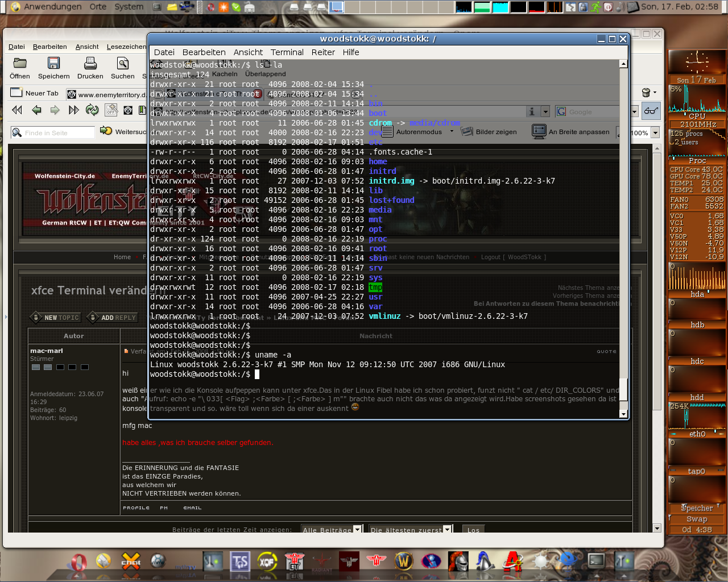This screenshot has width=728, height=582.
Task: Click Autorenmodus button in Opera
Action: pos(411,131)
